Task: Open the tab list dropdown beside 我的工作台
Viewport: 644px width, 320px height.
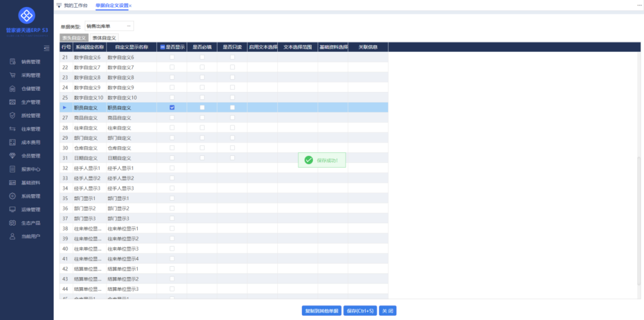Action: [x=58, y=5]
